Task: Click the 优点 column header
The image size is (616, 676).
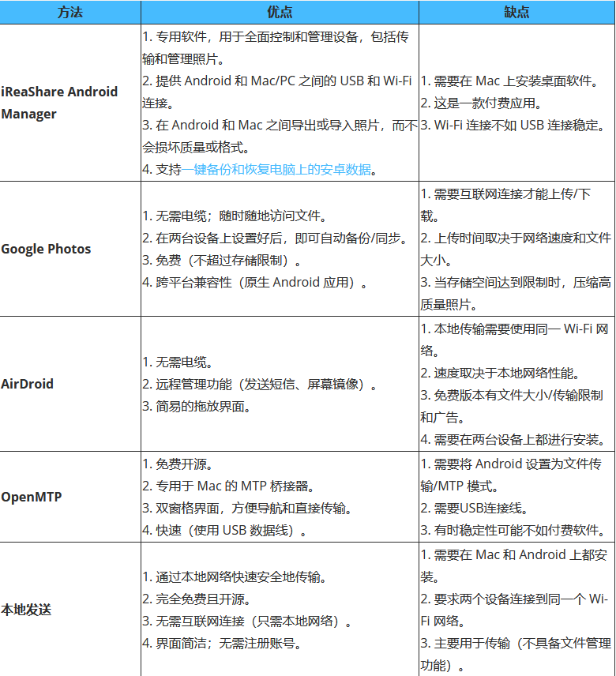Action: pos(280,12)
